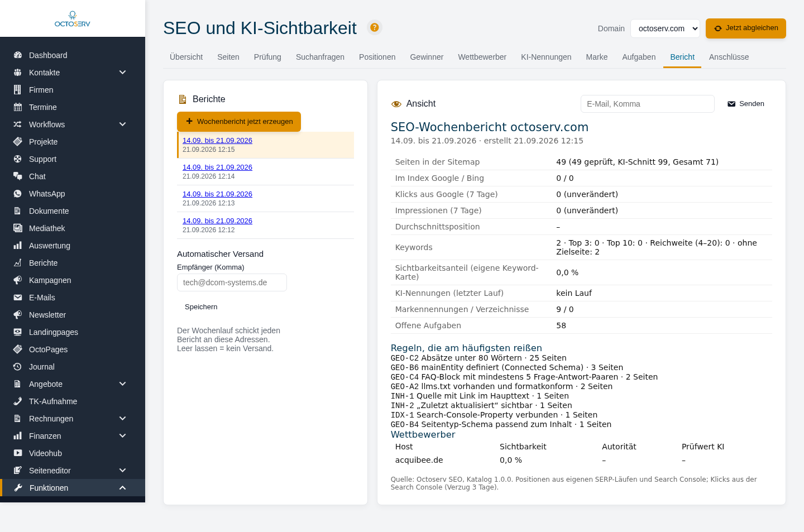Collapse the Funktionen submenu chevron

[x=123, y=488]
